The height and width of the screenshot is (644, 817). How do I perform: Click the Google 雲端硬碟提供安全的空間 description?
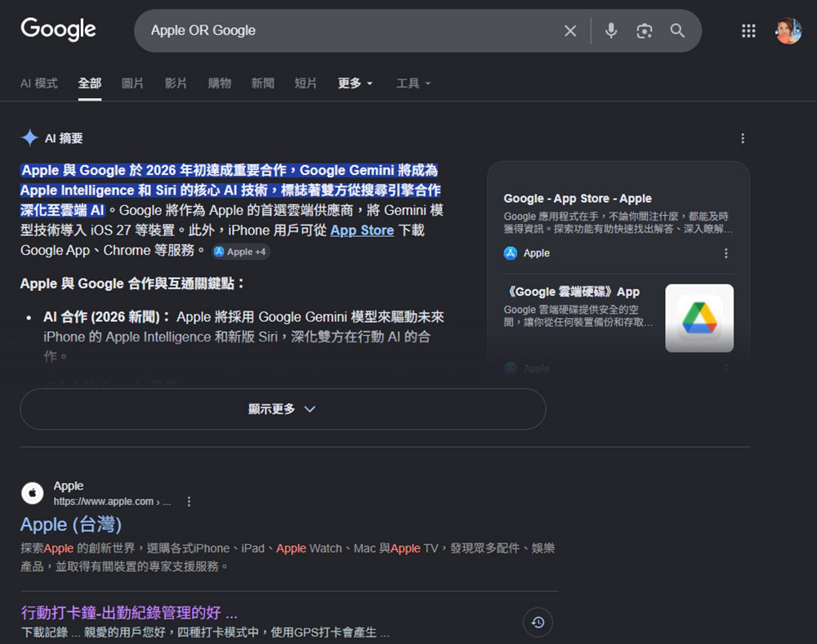point(578,315)
